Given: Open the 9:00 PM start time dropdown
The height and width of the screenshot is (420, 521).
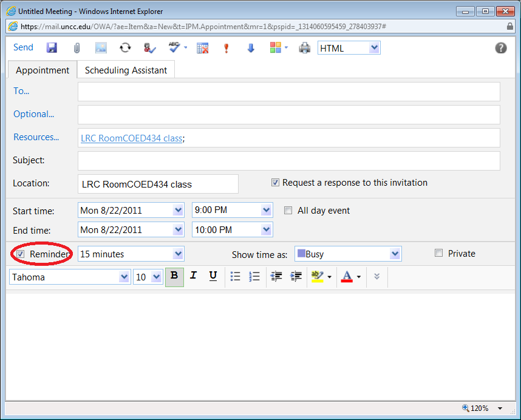Looking at the screenshot, I should pyautogui.click(x=266, y=210).
